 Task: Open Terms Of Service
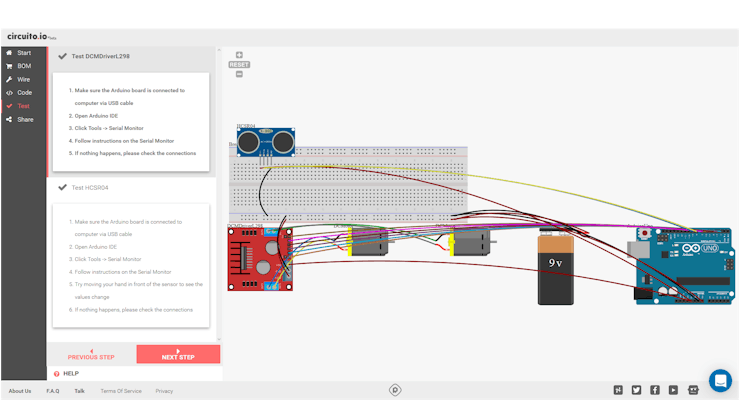[x=121, y=391]
